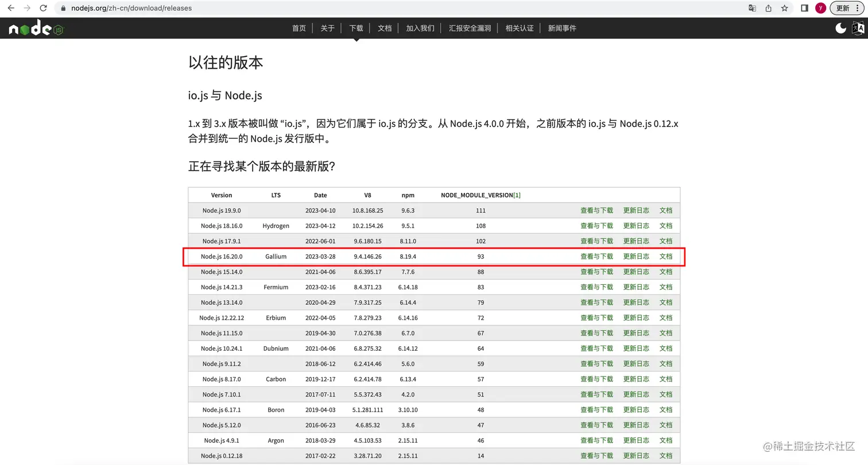Click 文档 for Node.js 5.12.0
Image resolution: width=868 pixels, height=465 pixels.
666,425
